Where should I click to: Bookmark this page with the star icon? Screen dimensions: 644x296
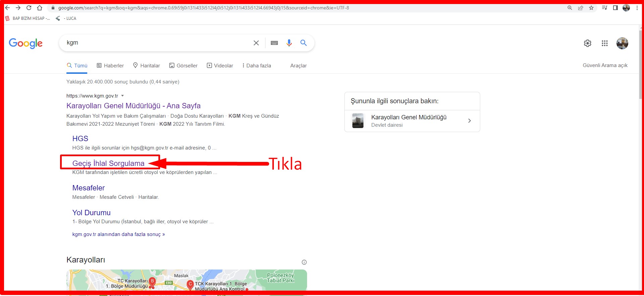click(591, 8)
